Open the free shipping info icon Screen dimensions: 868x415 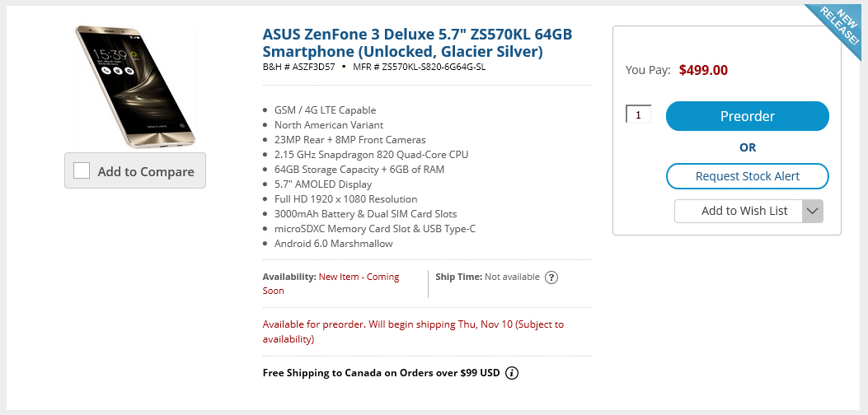(512, 373)
